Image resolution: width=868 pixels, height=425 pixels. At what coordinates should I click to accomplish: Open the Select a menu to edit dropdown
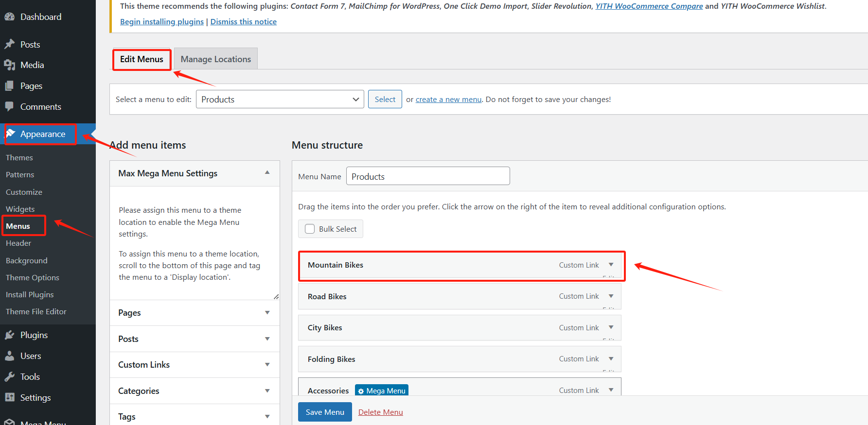click(280, 99)
